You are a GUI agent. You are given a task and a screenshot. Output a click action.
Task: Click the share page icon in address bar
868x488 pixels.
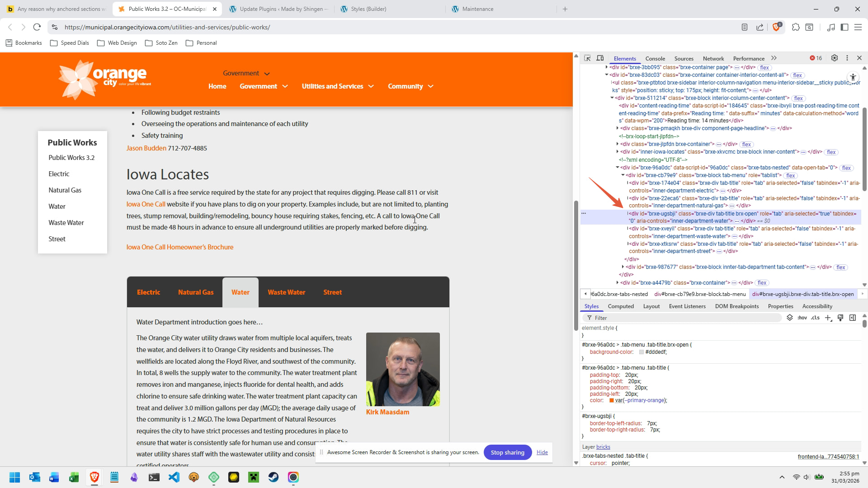tap(760, 27)
